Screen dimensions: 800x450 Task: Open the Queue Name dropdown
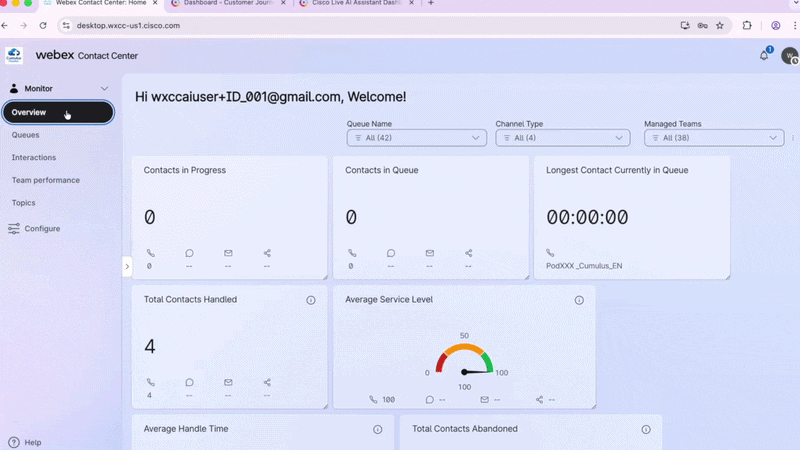[x=416, y=138]
